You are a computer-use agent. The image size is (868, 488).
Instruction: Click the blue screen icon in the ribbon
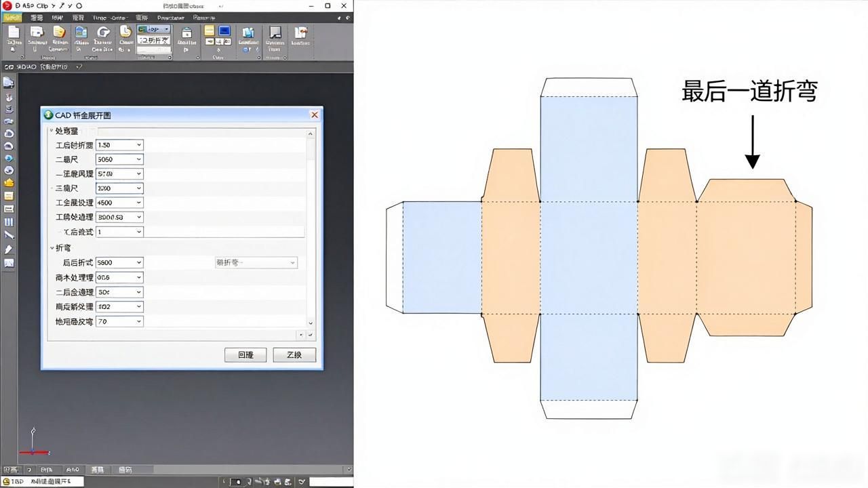[224, 31]
